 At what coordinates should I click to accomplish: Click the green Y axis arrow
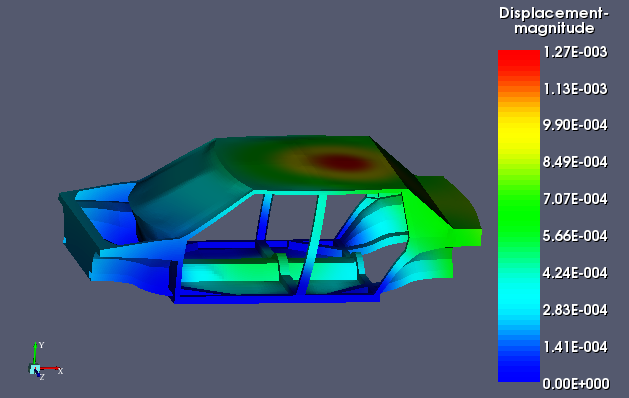(x=35, y=353)
